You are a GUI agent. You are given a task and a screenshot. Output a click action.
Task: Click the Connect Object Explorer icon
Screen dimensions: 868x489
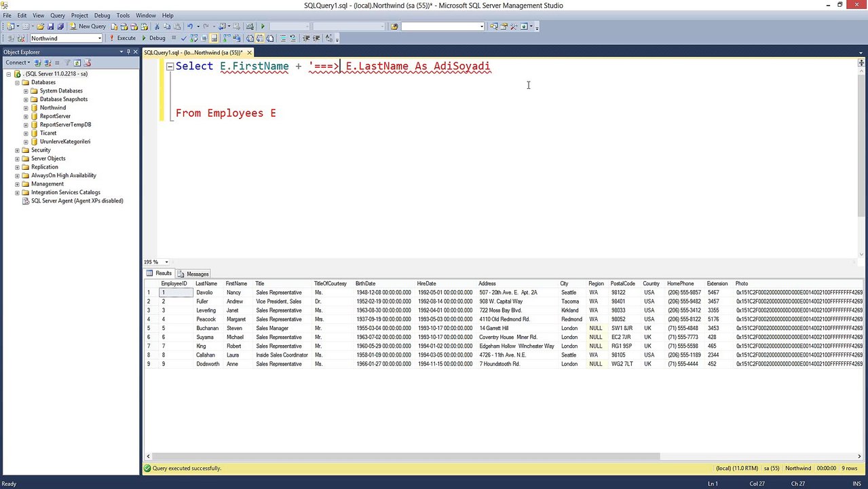click(38, 62)
